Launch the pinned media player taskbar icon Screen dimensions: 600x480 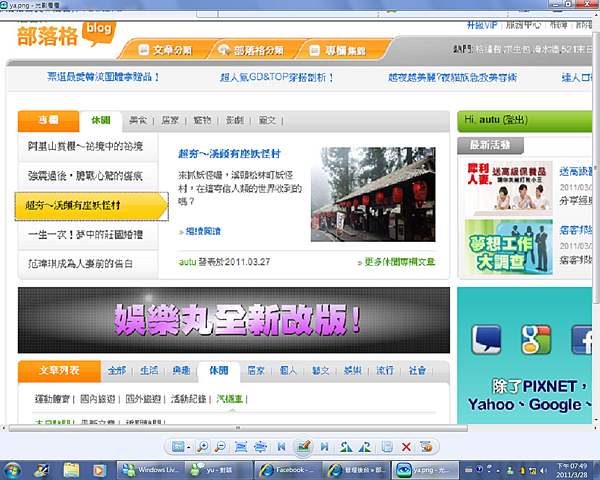point(99,470)
